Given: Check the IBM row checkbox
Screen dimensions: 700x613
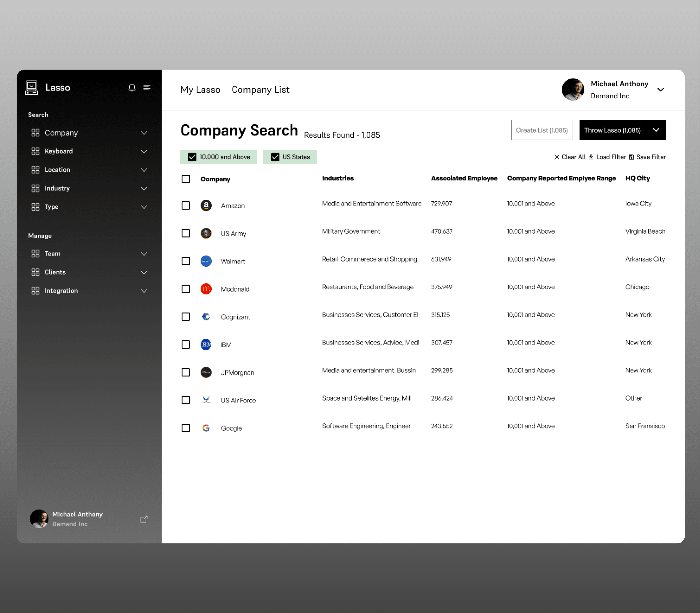Looking at the screenshot, I should pos(186,344).
